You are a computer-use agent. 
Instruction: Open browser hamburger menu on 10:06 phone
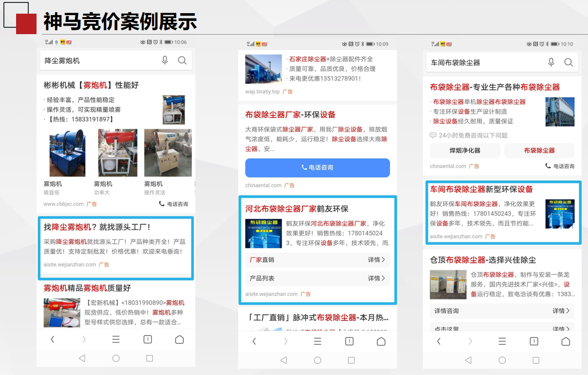click(x=116, y=339)
